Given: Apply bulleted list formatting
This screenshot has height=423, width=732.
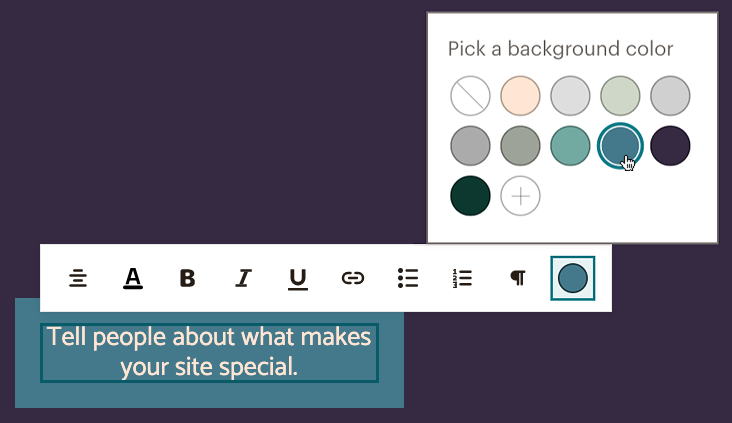Looking at the screenshot, I should (407, 278).
